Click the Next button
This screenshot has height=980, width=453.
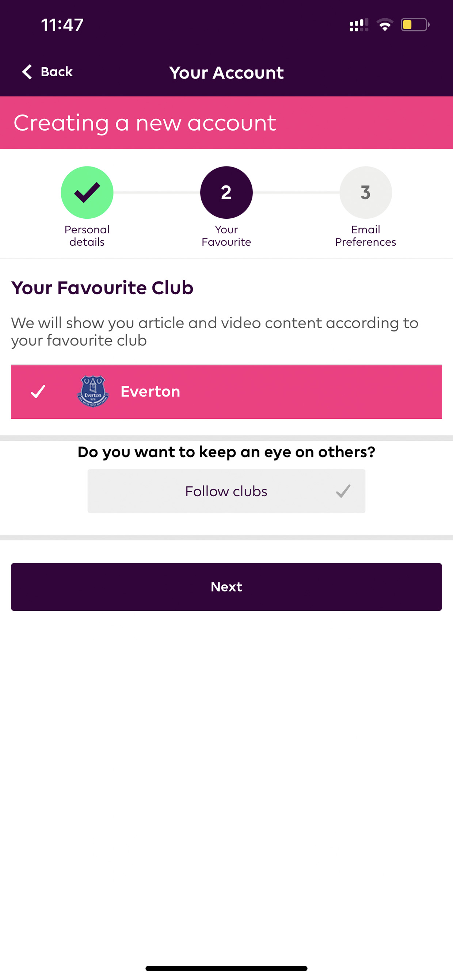(226, 587)
